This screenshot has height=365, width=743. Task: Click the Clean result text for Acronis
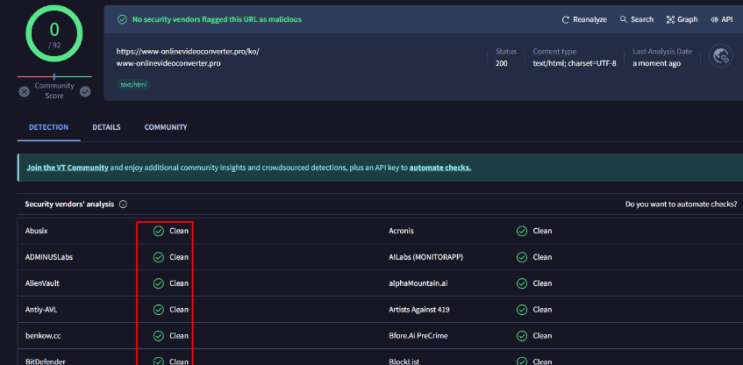coord(542,231)
